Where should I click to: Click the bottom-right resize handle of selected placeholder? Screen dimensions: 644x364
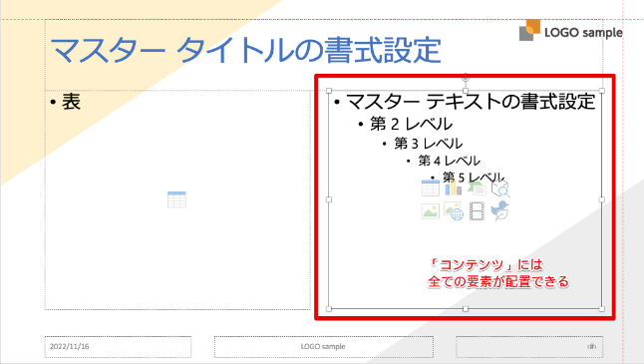tap(602, 308)
